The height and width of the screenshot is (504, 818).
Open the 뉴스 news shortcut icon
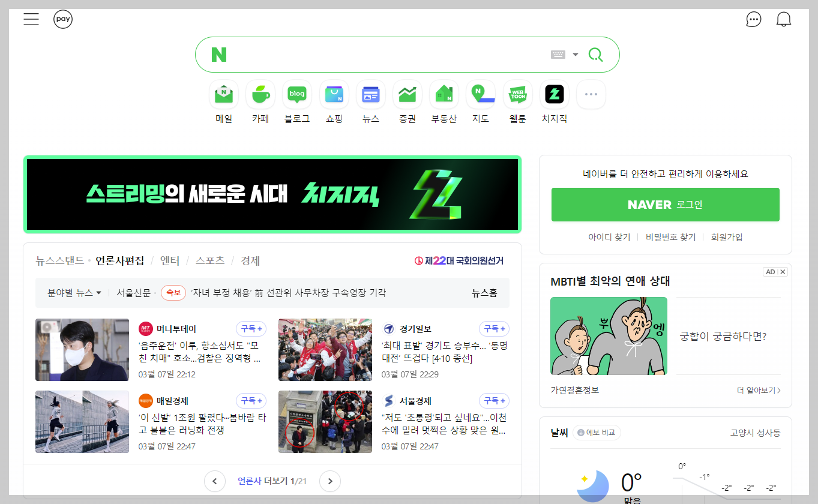point(371,94)
